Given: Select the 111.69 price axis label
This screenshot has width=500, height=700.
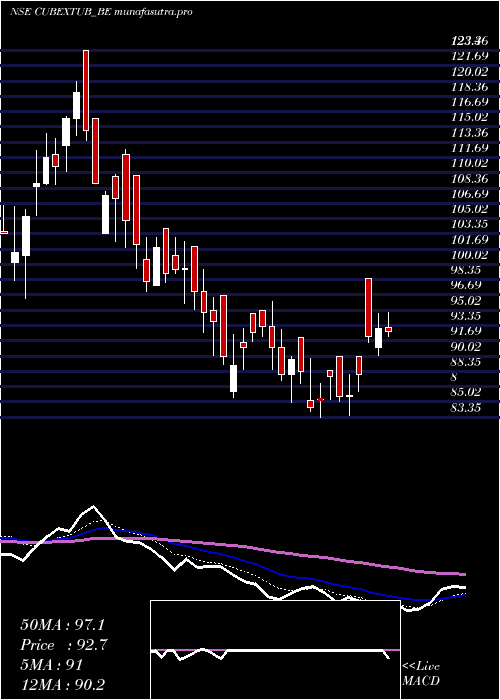Looking at the screenshot, I should [469, 148].
